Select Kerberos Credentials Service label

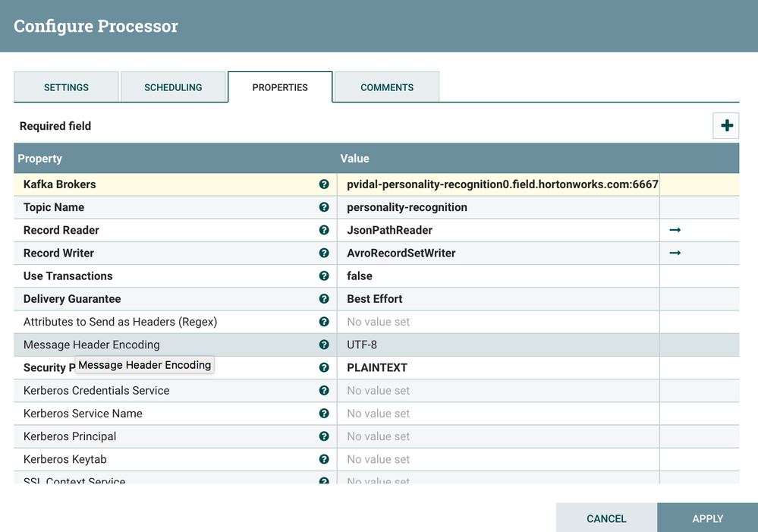[x=96, y=390]
